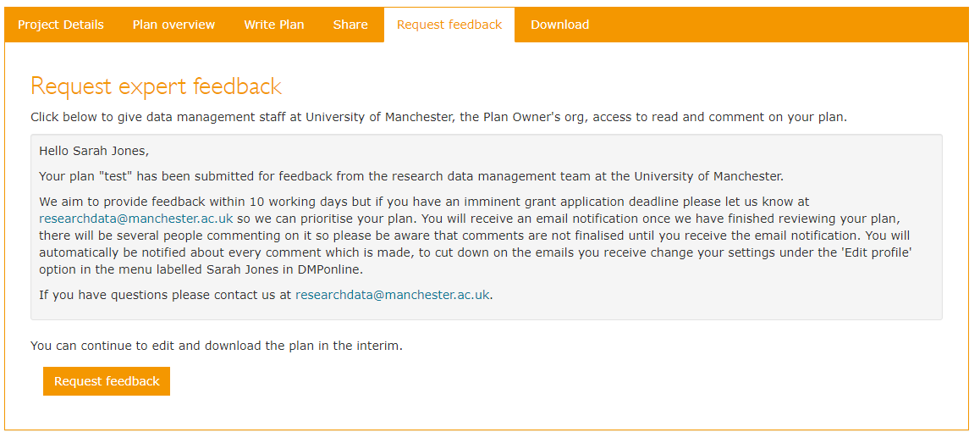
Task: Select the Share tab
Action: [x=350, y=25]
